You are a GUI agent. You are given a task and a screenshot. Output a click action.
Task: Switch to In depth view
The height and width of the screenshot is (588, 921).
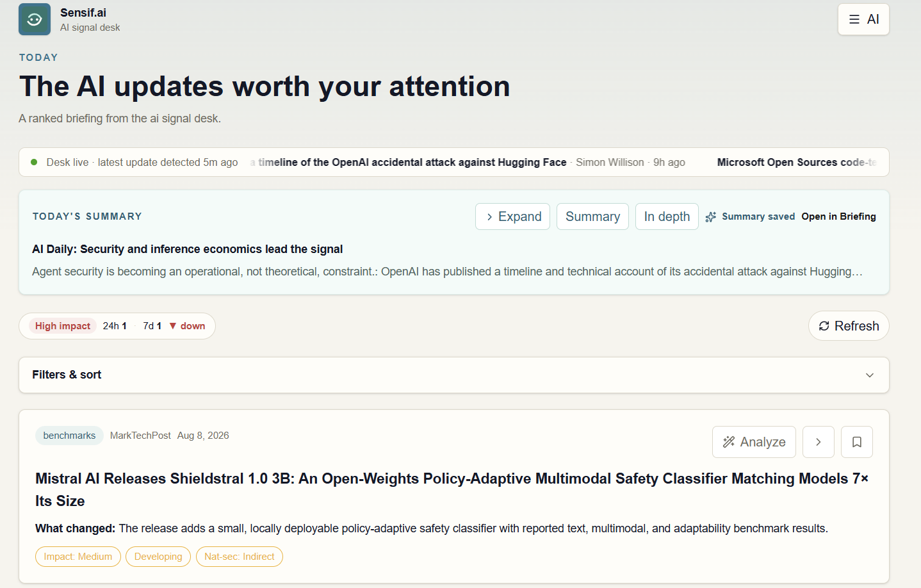click(667, 216)
